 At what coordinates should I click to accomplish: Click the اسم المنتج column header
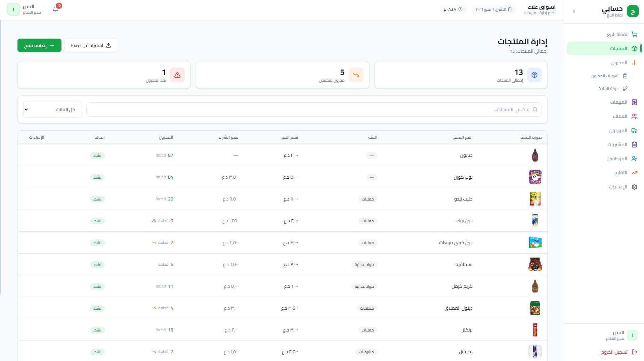463,137
